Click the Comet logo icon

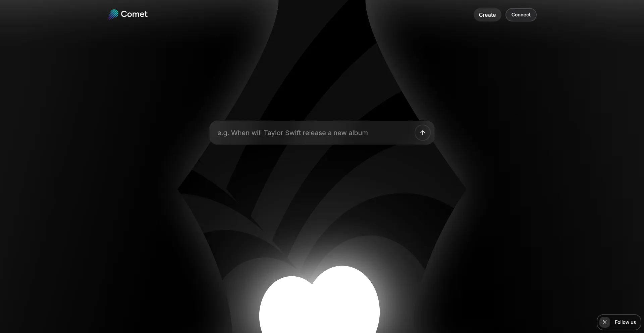point(113,14)
